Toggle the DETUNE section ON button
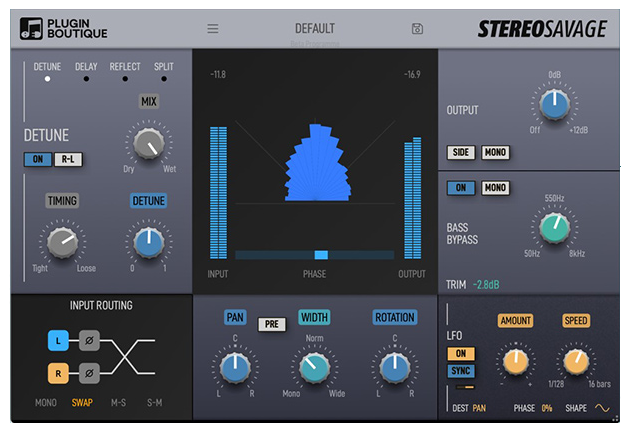 click(x=38, y=159)
